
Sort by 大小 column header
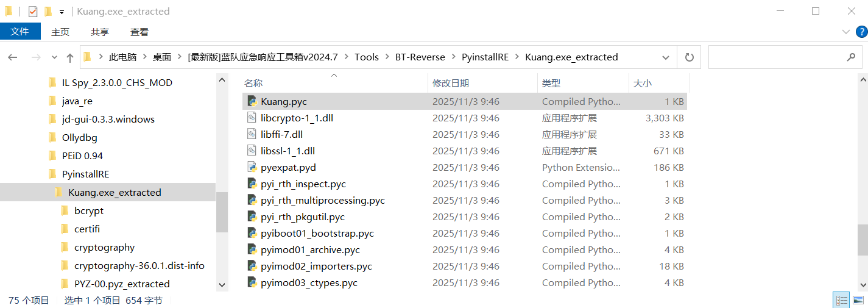point(643,83)
